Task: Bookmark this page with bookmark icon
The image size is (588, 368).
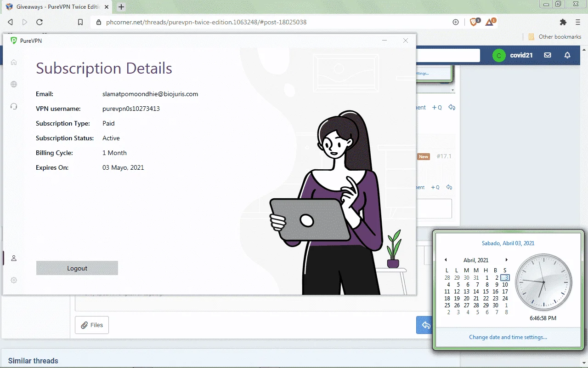Action: [x=80, y=22]
